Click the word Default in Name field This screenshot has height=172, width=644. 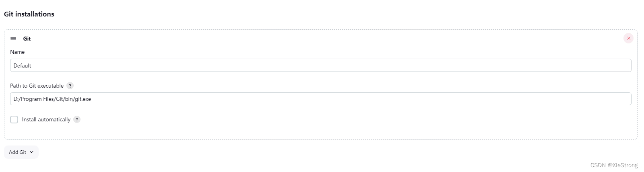pyautogui.click(x=22, y=66)
